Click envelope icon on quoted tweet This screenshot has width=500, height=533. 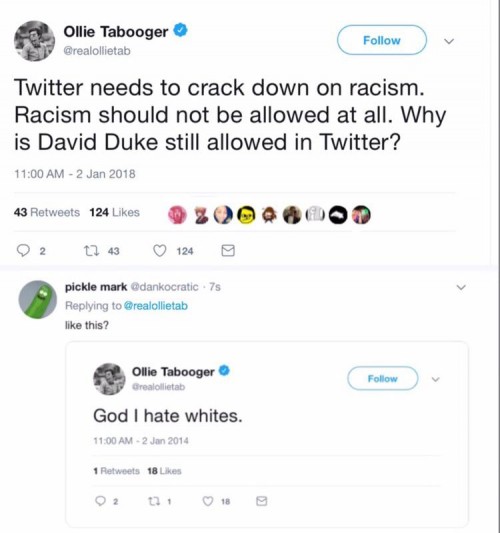click(261, 501)
